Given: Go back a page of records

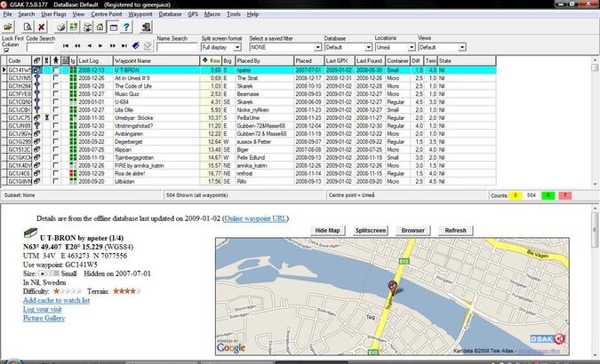Looking at the screenshot, I should pos(77,46).
